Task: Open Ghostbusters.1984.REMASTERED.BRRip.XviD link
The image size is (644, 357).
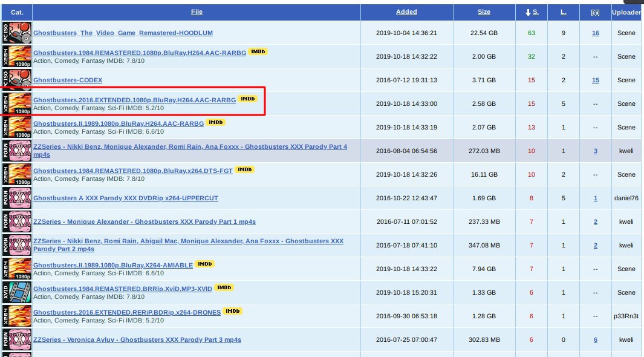Action: [123, 289]
